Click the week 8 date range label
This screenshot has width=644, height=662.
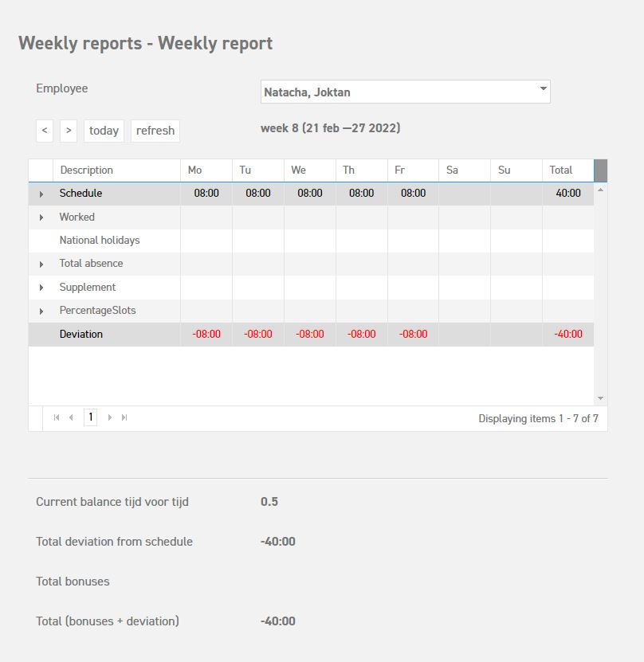pos(330,128)
